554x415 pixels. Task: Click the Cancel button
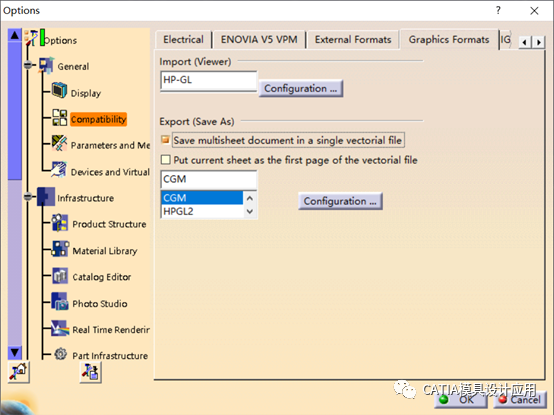click(520, 399)
